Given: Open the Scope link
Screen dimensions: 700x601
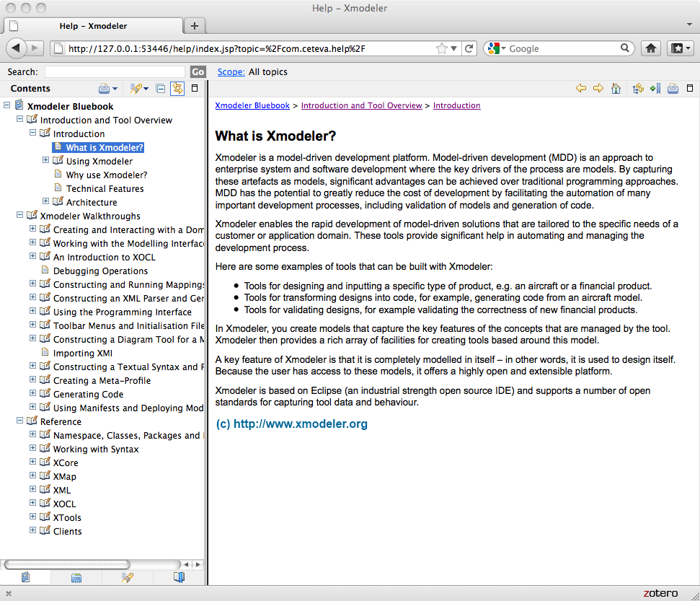Looking at the screenshot, I should pos(231,72).
